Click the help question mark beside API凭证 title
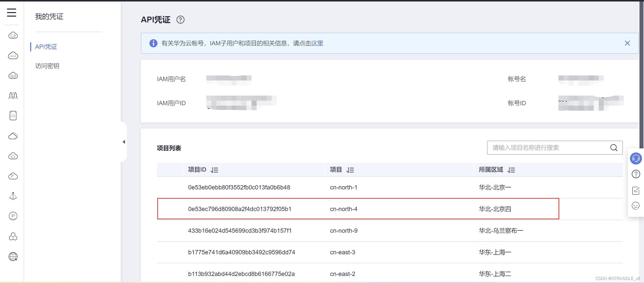This screenshot has width=644, height=283. point(180,20)
